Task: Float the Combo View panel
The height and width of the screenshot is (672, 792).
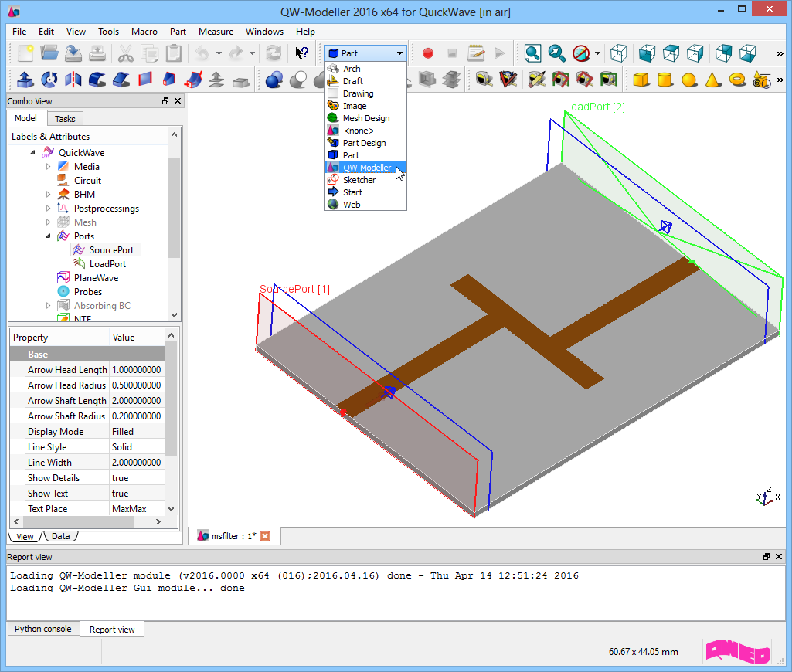Action: tap(165, 101)
